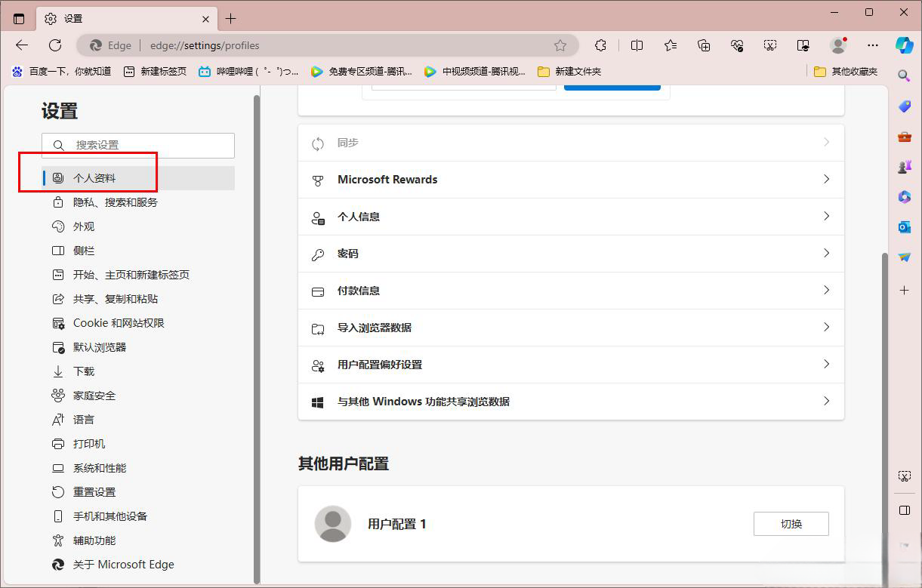Select 系统和性能 in settings sidebar
Screen dimensions: 922x588
pos(138,468)
